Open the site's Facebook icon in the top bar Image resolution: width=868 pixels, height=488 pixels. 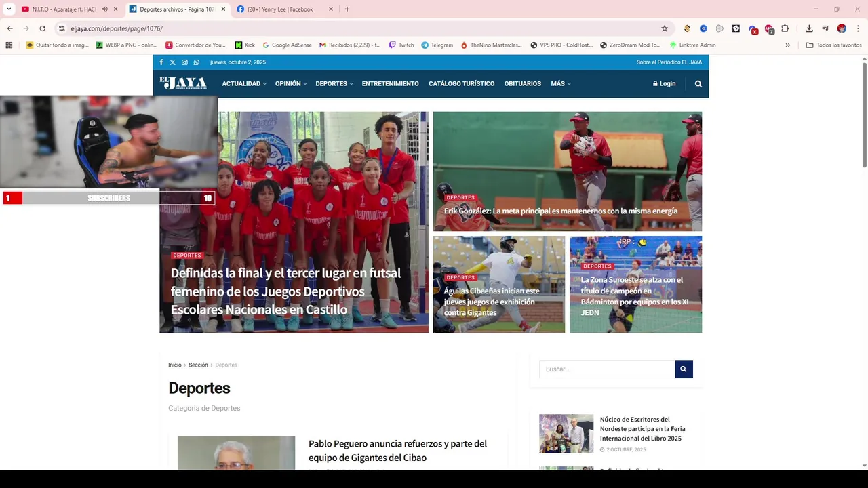point(161,62)
